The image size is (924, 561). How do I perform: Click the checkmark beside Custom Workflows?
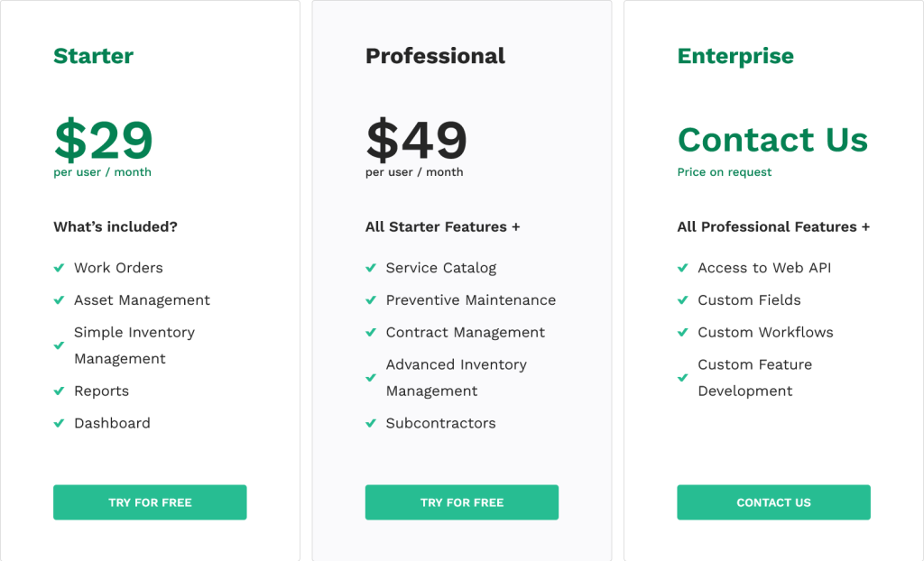(683, 333)
